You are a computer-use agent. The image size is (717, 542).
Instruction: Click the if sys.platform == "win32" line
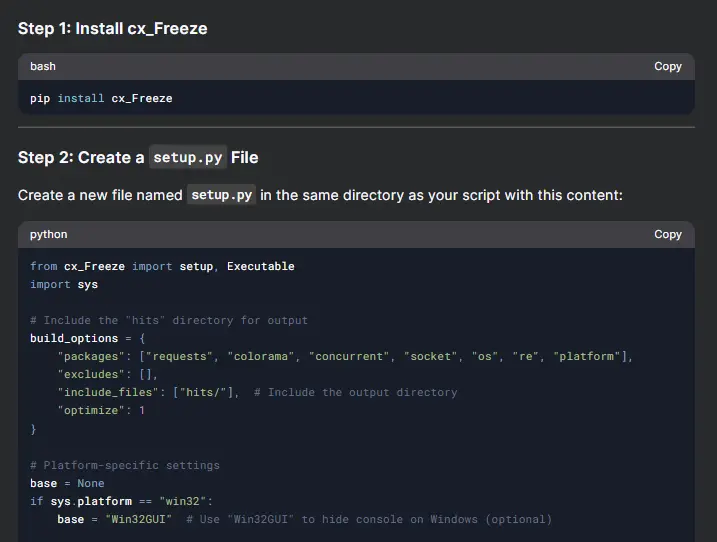coord(121,501)
